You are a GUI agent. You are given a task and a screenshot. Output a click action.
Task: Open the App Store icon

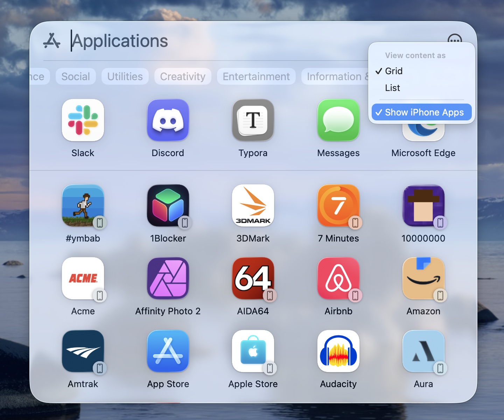[168, 351]
